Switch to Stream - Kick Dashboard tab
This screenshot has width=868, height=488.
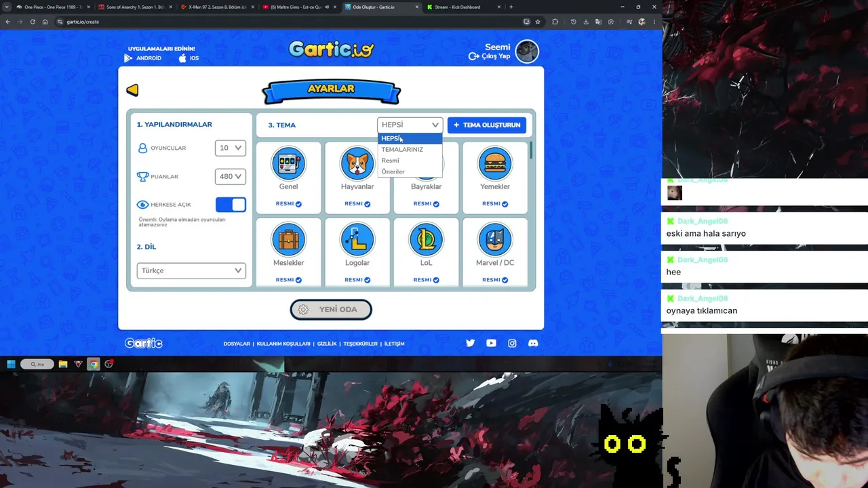[x=465, y=7]
